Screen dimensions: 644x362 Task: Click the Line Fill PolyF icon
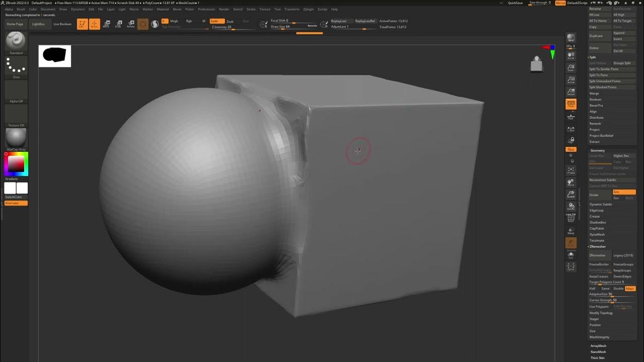[571, 218]
